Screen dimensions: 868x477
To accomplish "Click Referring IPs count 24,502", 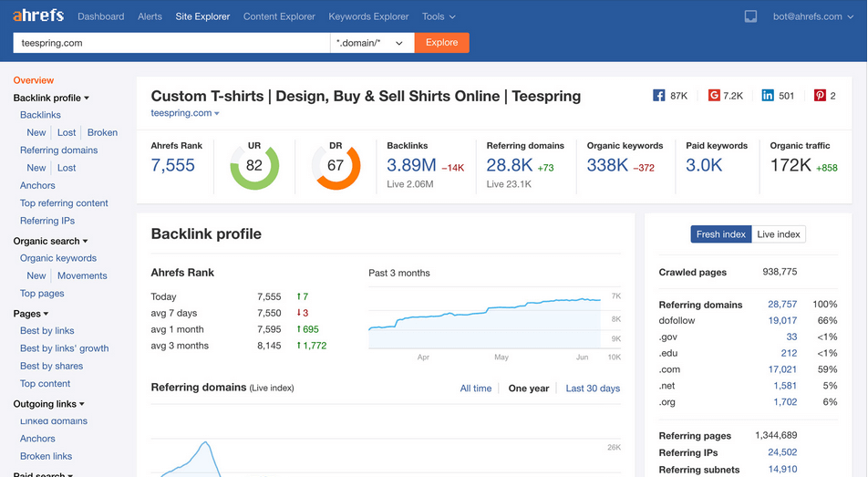I will [x=782, y=452].
